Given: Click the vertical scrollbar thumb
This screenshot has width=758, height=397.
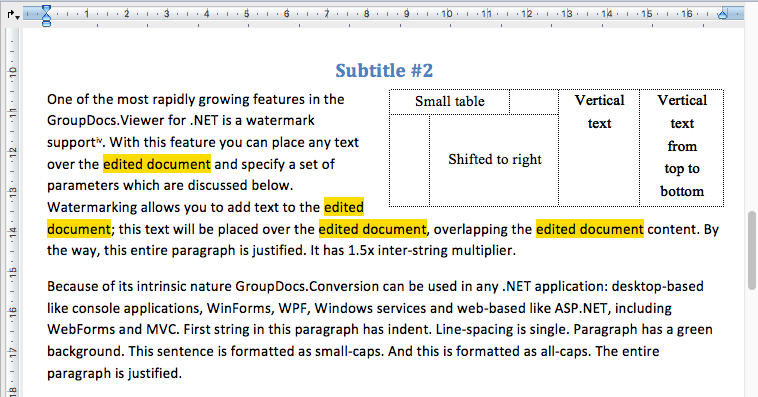Looking at the screenshot, I should pyautogui.click(x=752, y=250).
